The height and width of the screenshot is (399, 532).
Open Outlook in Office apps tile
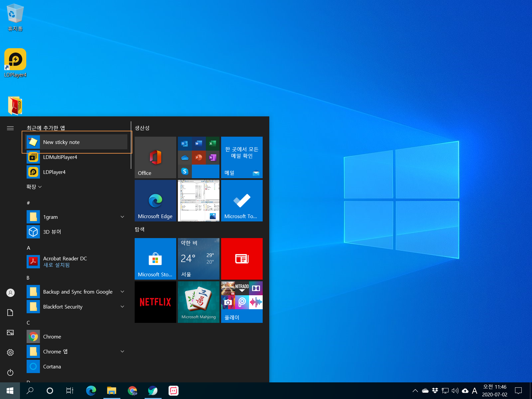coord(185,143)
